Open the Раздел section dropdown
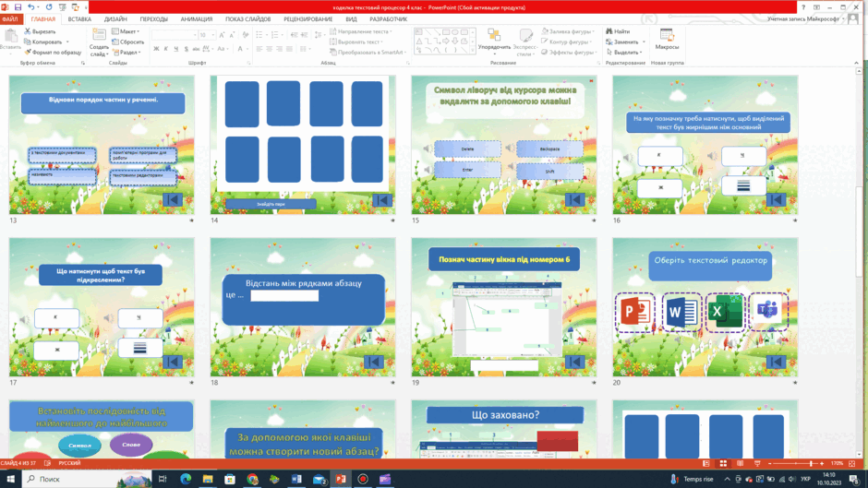The height and width of the screenshot is (488, 868). pyautogui.click(x=127, y=52)
